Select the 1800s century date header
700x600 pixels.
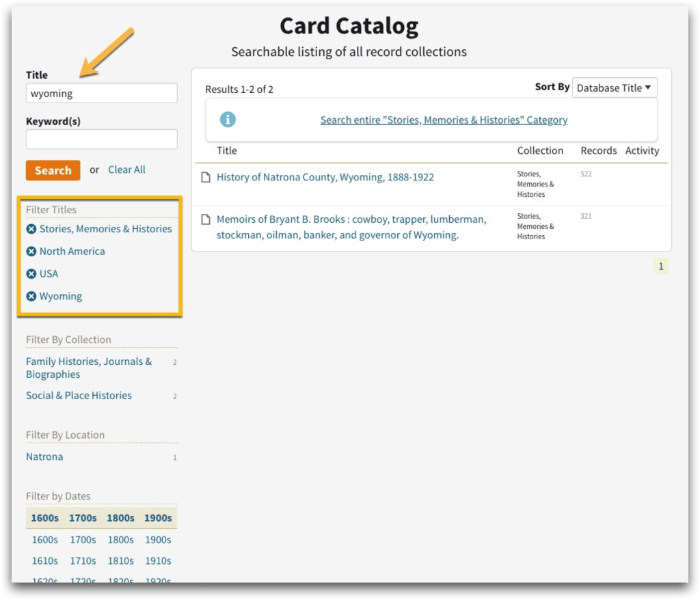120,518
